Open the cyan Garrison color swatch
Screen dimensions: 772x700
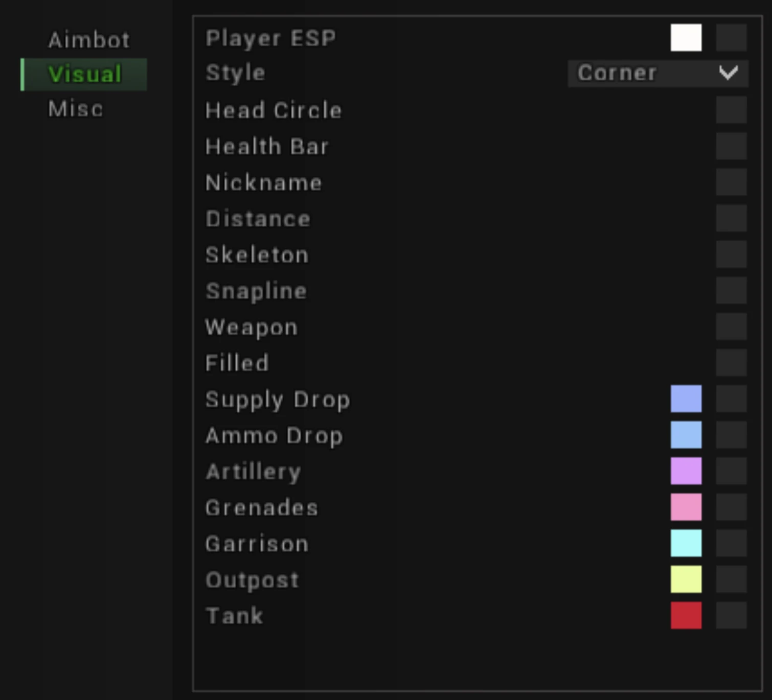[686, 543]
